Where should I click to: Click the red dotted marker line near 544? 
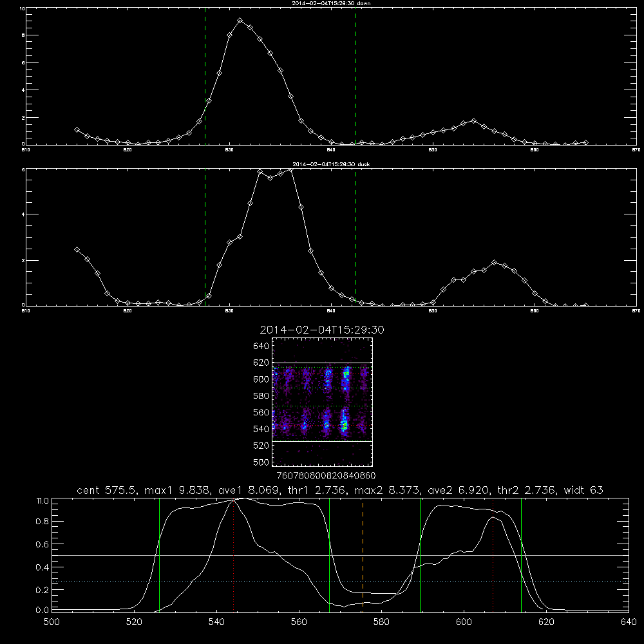[x=233, y=554]
